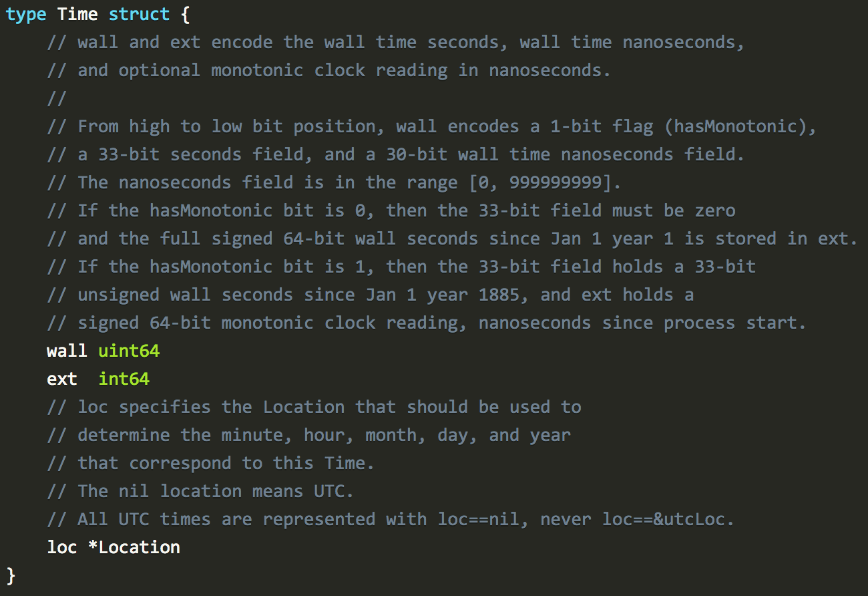Click the 'wall' field name
The image size is (868, 596).
pyautogui.click(x=67, y=351)
